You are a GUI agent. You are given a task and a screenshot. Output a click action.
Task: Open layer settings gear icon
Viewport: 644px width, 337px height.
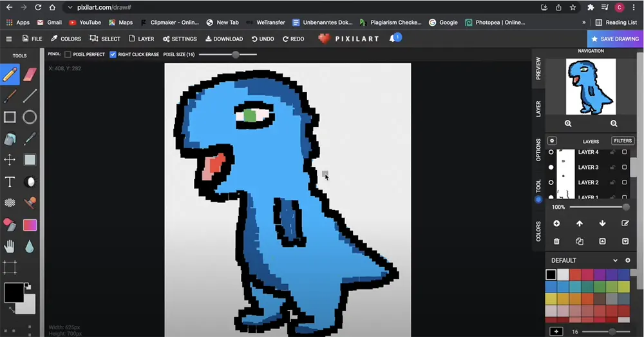552,140
